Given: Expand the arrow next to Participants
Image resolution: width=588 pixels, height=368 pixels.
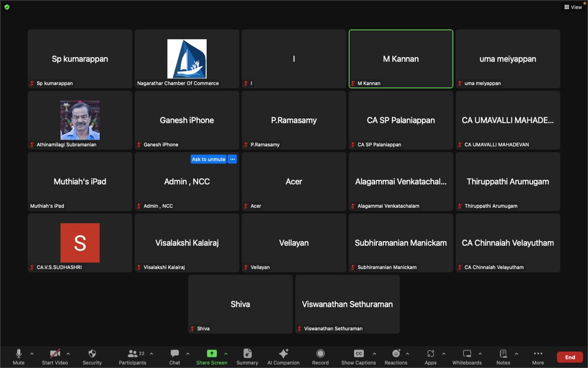Looking at the screenshot, I should point(152,354).
